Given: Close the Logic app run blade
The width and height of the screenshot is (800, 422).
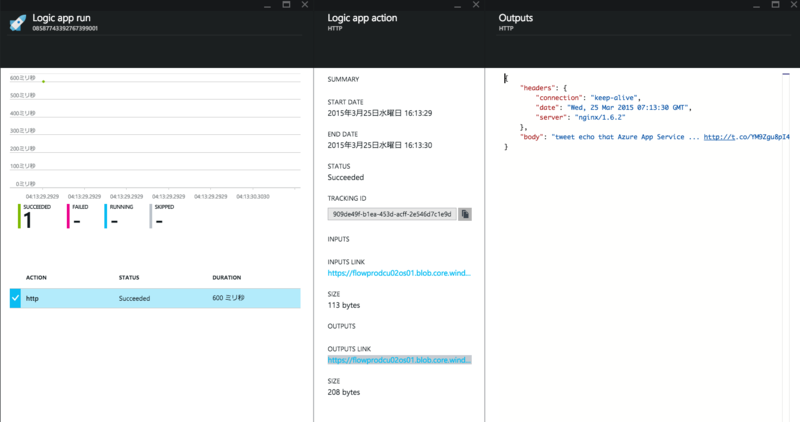Looking at the screenshot, I should click(x=305, y=5).
